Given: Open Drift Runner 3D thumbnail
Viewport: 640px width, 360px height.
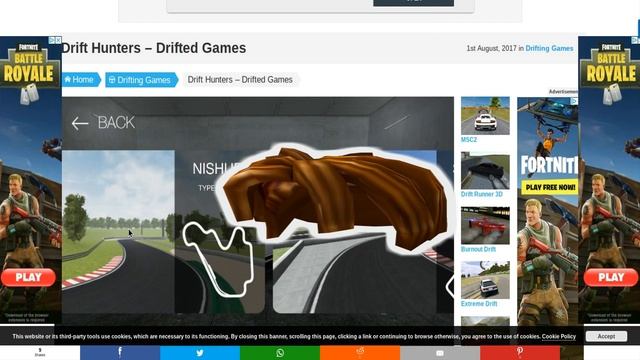Looking at the screenshot, I should (485, 170).
